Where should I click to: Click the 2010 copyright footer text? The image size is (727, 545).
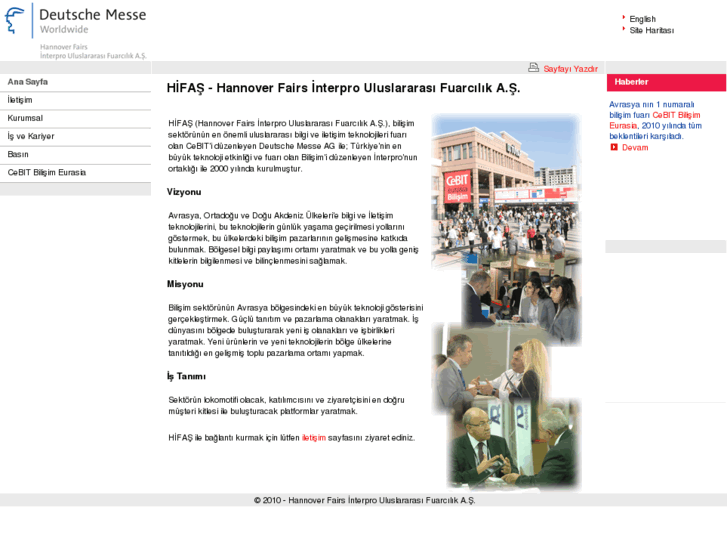364,500
